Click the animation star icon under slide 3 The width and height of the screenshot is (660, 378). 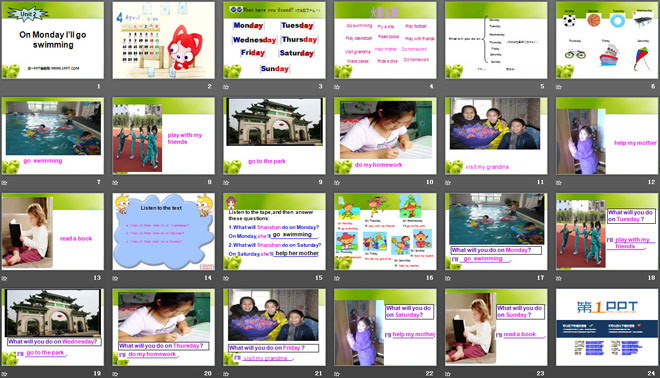pos(226,87)
